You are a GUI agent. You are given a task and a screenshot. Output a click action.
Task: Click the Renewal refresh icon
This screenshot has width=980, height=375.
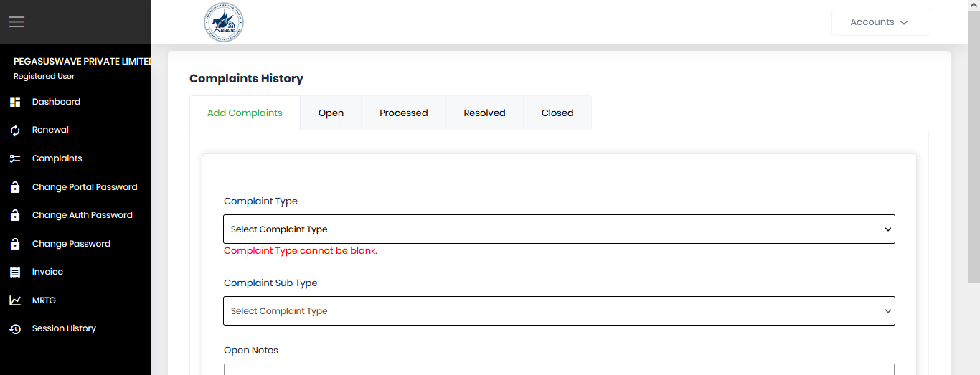click(x=15, y=130)
